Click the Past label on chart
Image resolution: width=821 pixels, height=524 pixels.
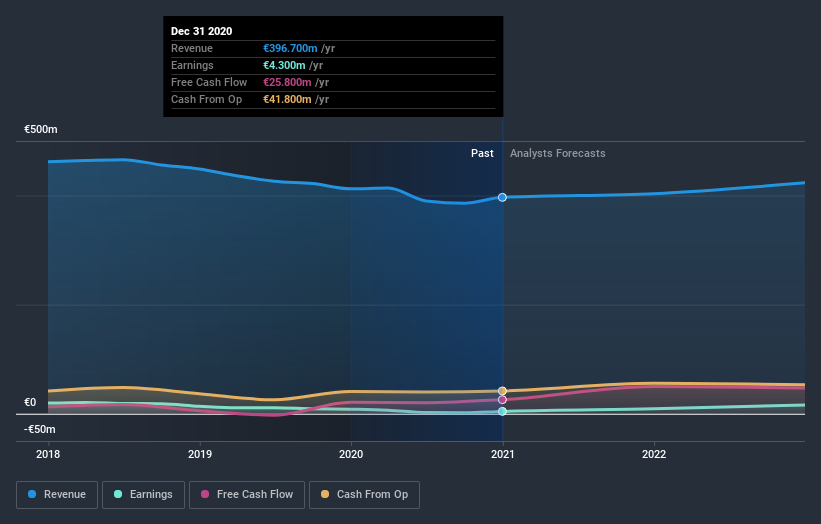(482, 153)
